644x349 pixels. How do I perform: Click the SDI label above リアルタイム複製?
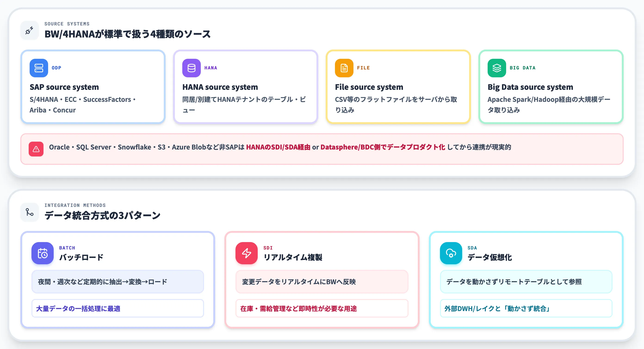tap(268, 248)
